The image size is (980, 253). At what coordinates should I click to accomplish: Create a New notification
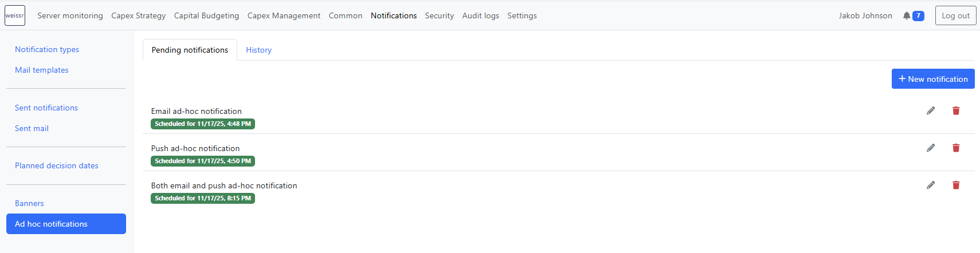932,79
